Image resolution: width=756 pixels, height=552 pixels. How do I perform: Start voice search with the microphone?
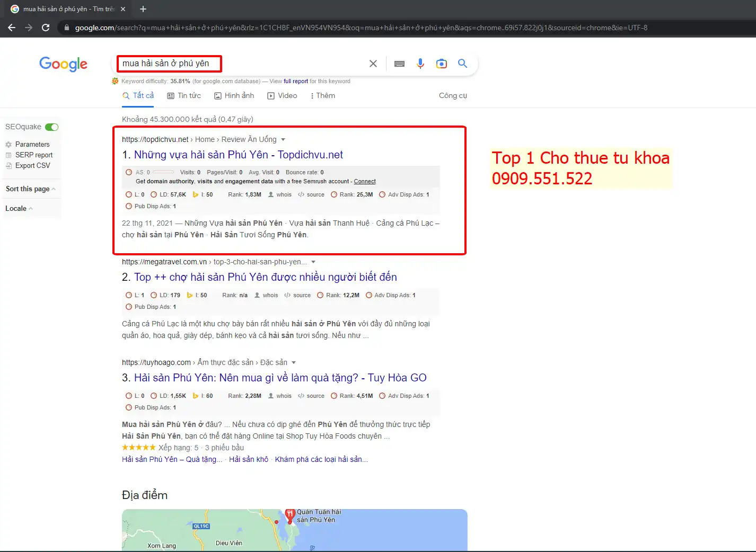click(420, 64)
